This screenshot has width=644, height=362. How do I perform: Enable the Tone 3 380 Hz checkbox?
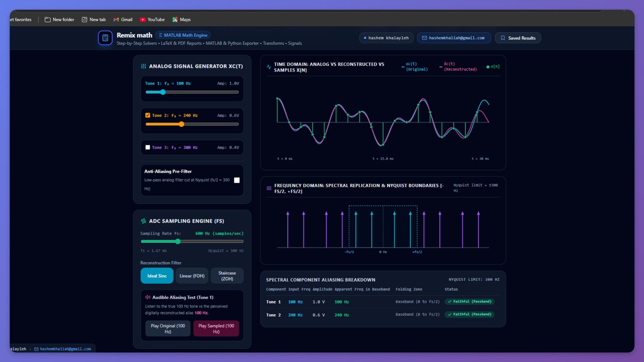[x=148, y=147]
